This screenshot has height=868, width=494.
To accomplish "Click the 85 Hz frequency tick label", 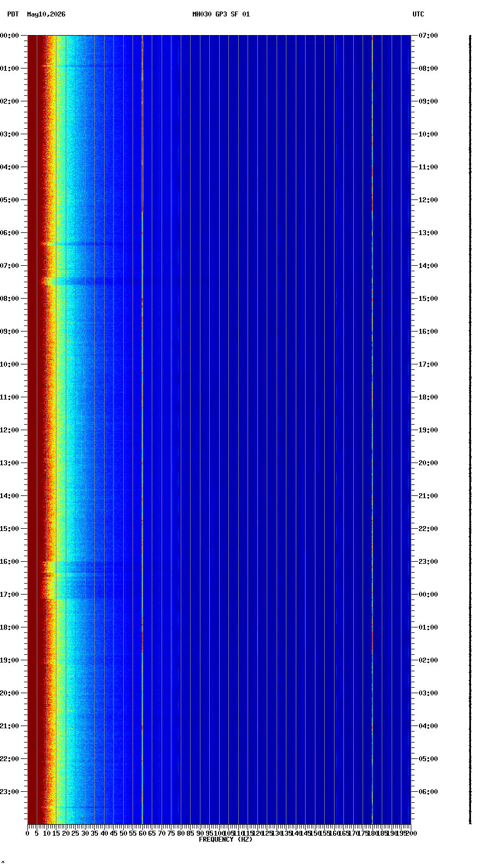I will click(x=190, y=833).
